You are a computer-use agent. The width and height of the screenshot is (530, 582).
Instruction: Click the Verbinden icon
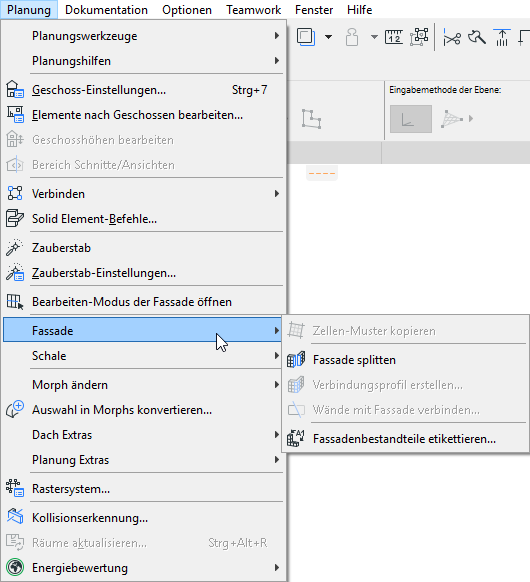pos(15,193)
